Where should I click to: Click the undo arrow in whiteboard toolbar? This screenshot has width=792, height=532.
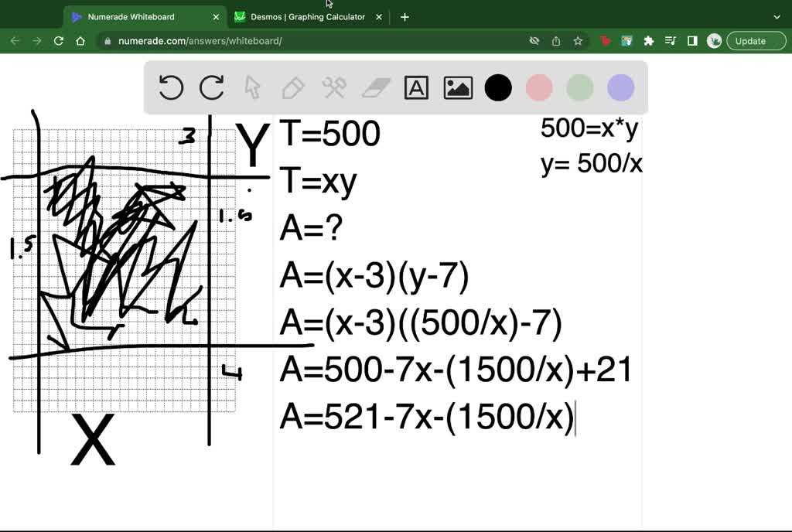pos(171,87)
